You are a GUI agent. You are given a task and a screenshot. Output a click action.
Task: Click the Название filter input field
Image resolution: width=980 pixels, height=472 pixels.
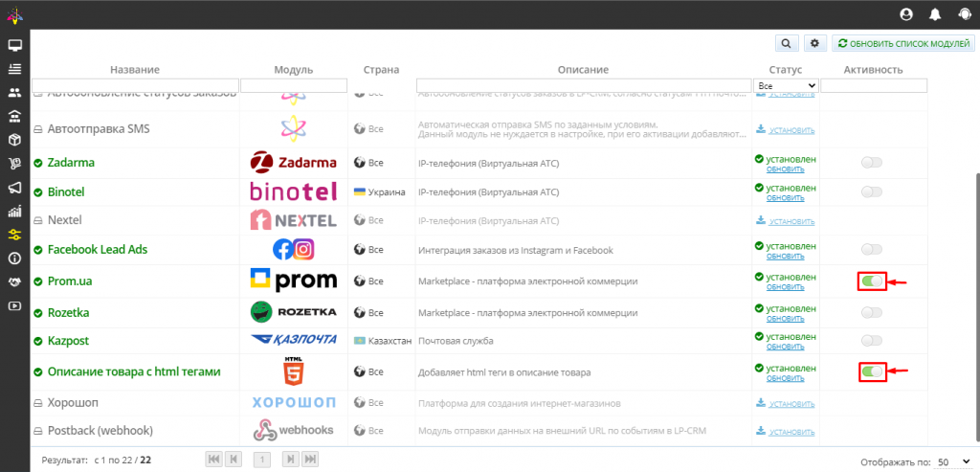coord(135,85)
